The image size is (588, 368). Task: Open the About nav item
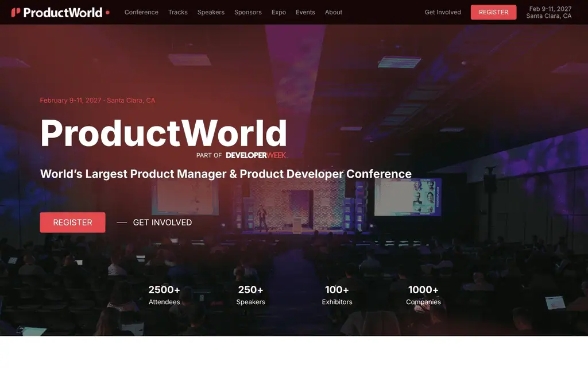(334, 12)
